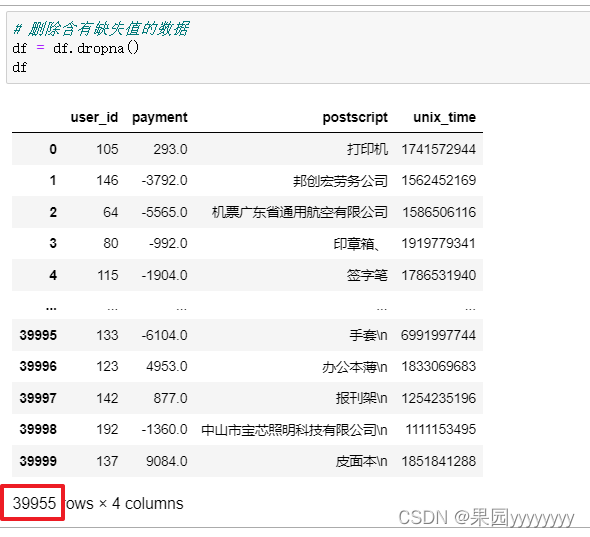Select user_id value 146
The width and height of the screenshot is (590, 537).
point(107,181)
